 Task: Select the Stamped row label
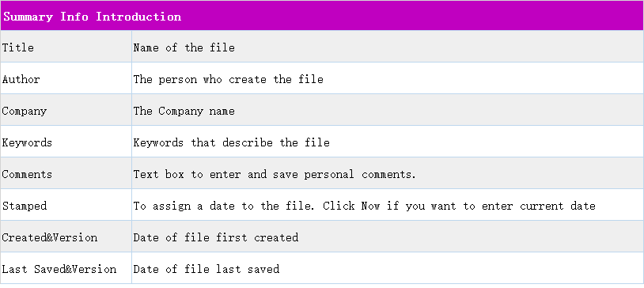[25, 206]
